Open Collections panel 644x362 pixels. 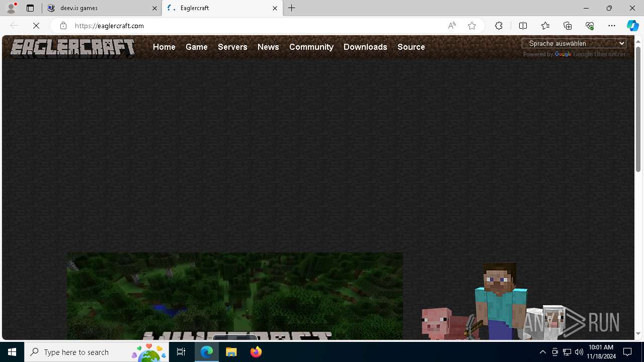(568, 26)
